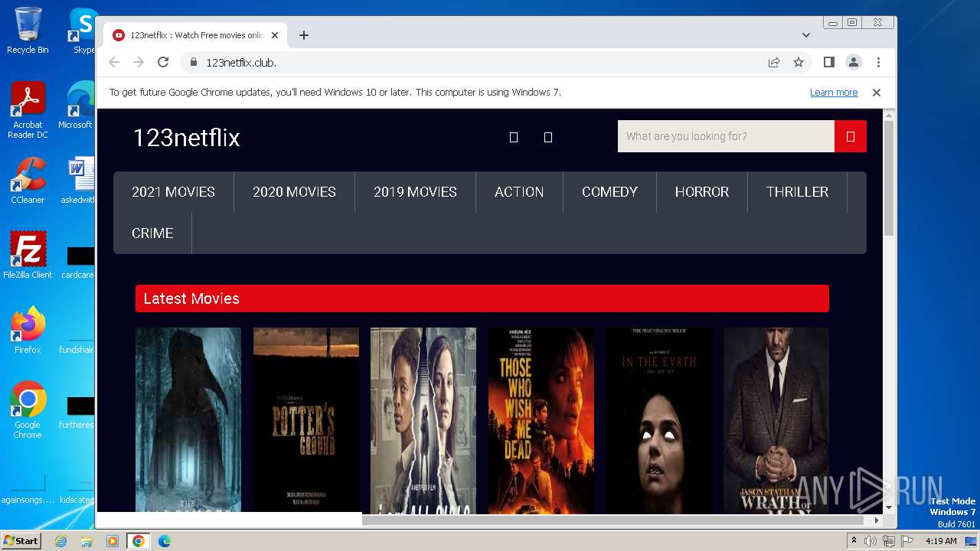The width and height of the screenshot is (980, 551).
Task: Open the Potter's Ground movie poster
Action: [306, 420]
